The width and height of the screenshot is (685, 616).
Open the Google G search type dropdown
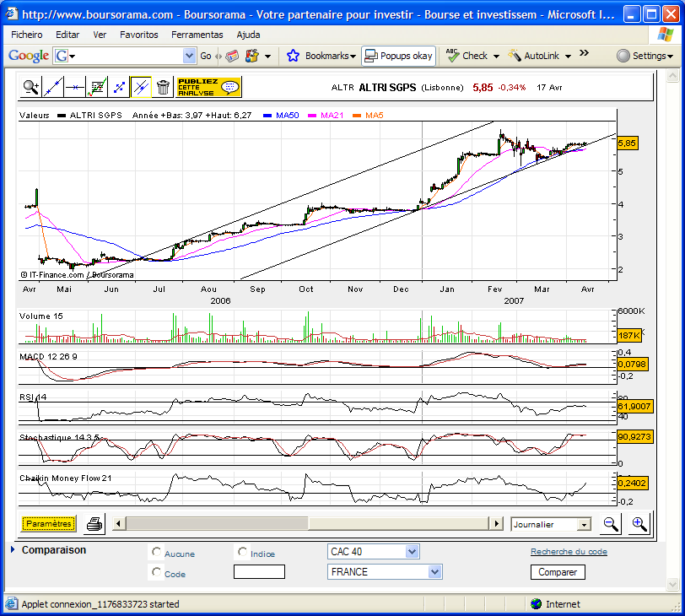point(65,56)
